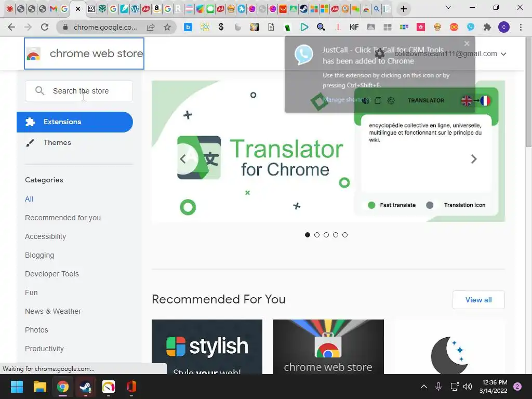
Task: Open the JustCall blue clock extension
Action: tap(471, 27)
